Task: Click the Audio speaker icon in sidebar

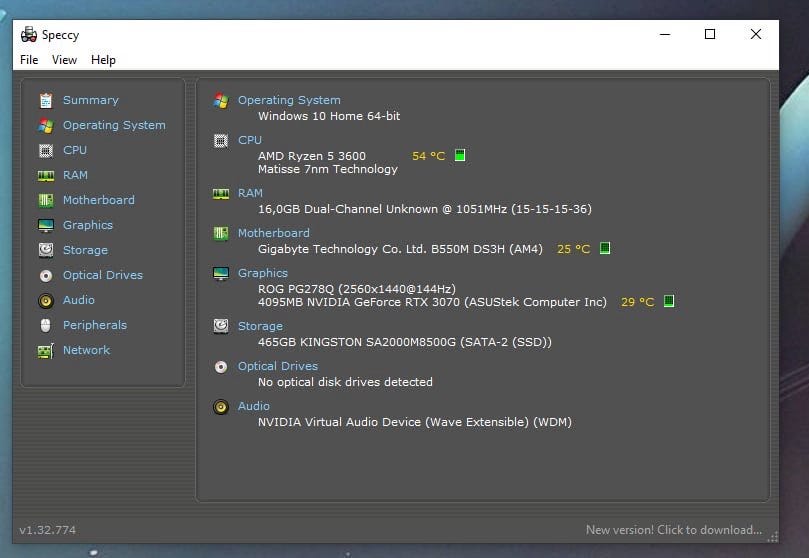Action: tap(46, 301)
